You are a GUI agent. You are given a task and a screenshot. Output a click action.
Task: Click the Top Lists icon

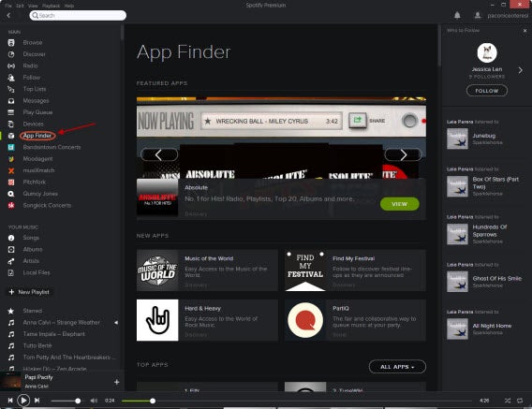pos(11,89)
